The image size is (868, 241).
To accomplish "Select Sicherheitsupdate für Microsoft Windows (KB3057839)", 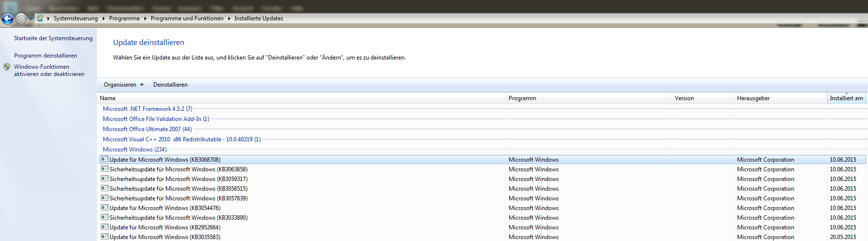I will click(178, 198).
